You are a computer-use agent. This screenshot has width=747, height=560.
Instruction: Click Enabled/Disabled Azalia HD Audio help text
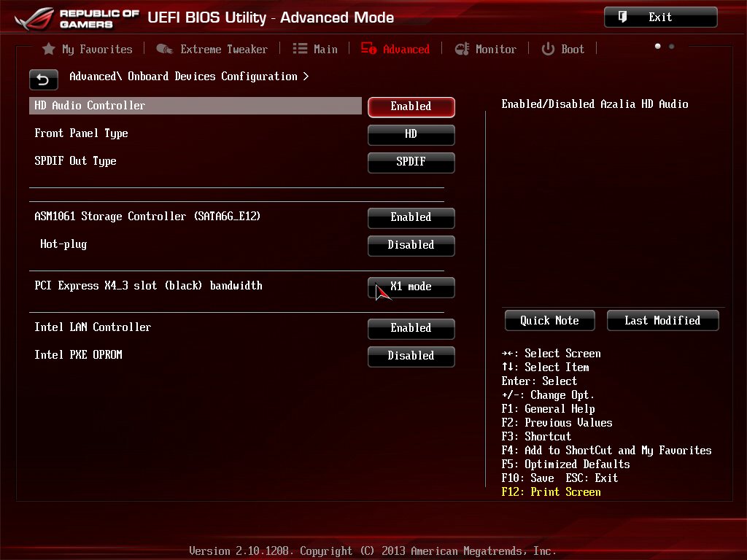click(595, 104)
